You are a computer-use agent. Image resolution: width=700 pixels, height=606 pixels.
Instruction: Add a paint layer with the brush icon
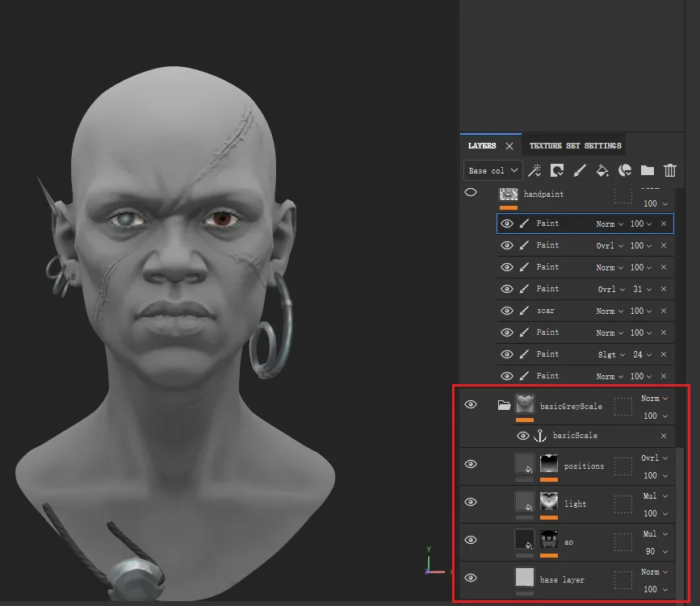[x=580, y=170]
